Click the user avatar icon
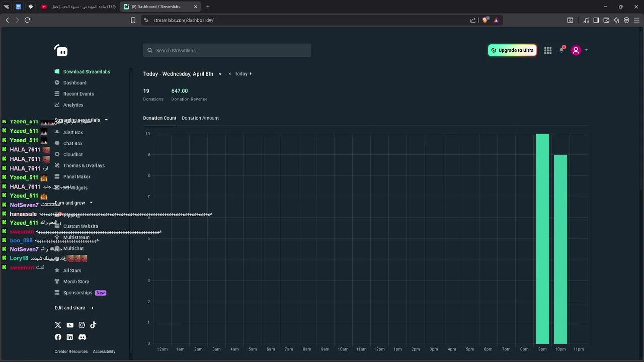 point(576,50)
